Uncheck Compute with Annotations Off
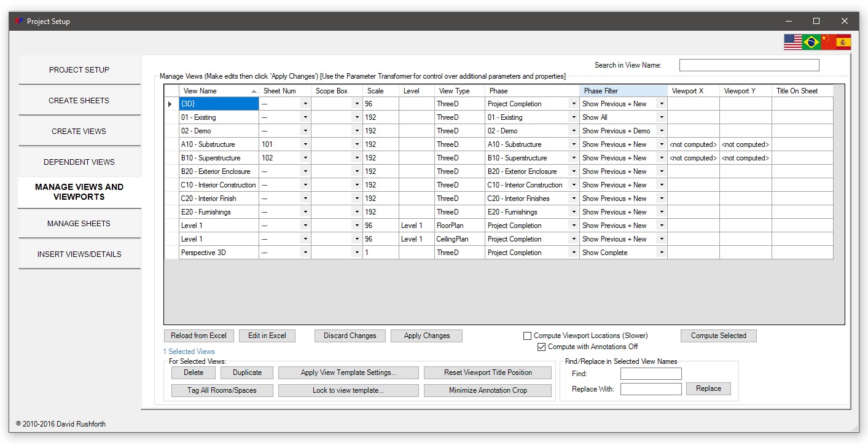 point(541,347)
